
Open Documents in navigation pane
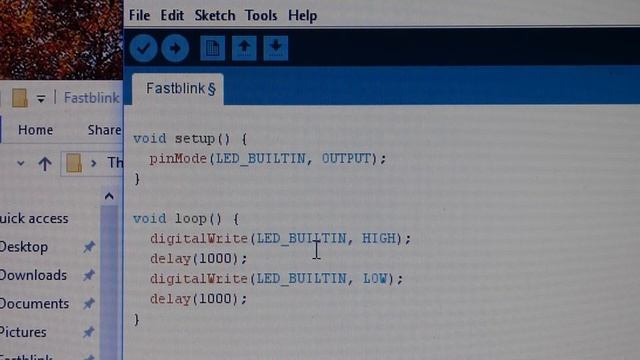[34, 303]
